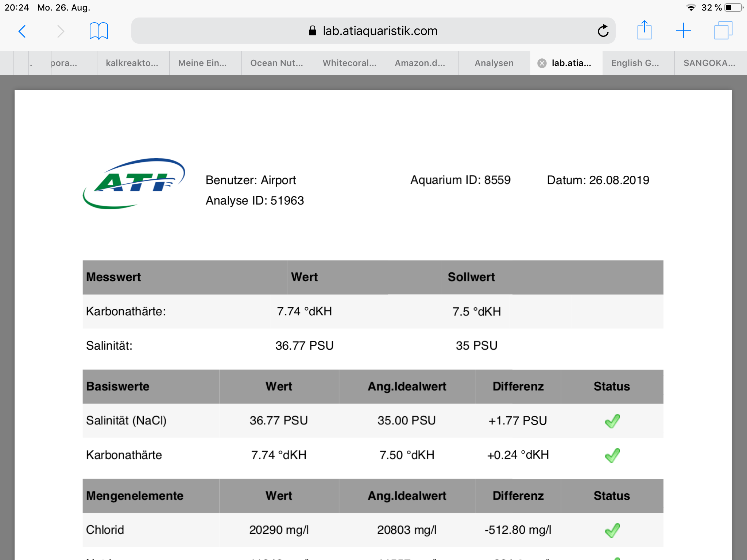Tap the forward navigation arrow
747x560 pixels.
61,31
